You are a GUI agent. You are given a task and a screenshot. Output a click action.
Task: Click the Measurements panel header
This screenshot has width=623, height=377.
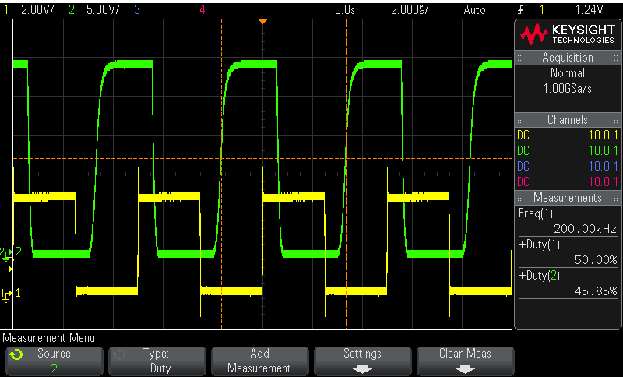tap(567, 198)
